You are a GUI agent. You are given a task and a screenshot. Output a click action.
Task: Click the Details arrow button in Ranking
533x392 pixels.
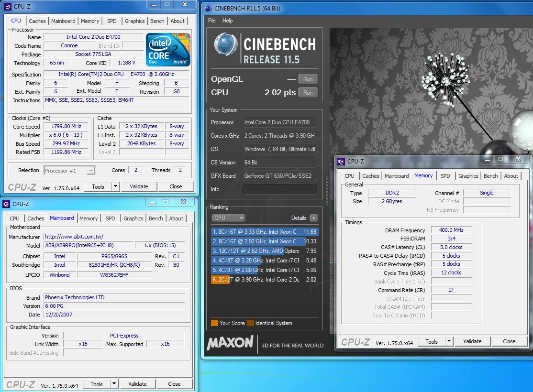314,218
